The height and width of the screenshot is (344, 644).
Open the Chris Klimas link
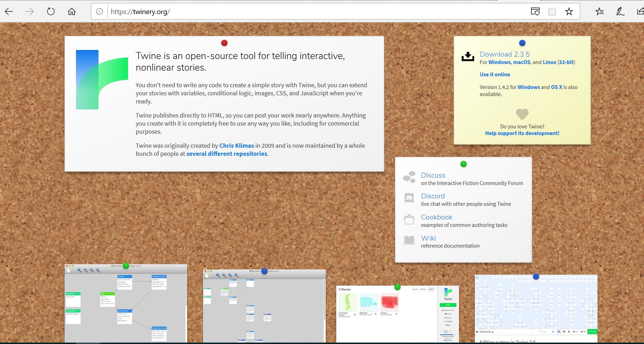(x=236, y=146)
